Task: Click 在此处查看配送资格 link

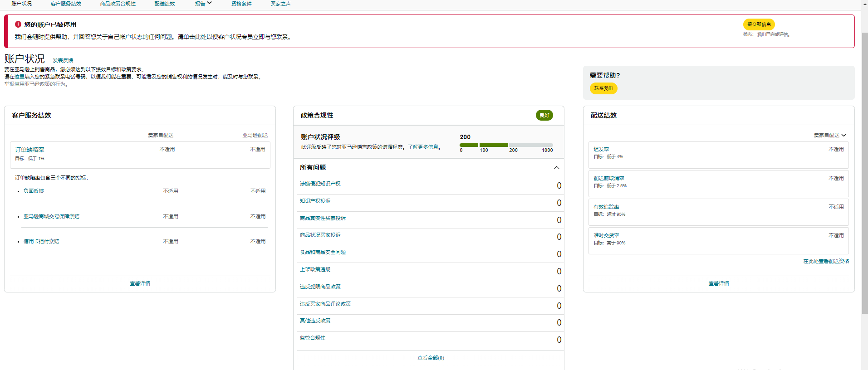Action: pyautogui.click(x=826, y=261)
